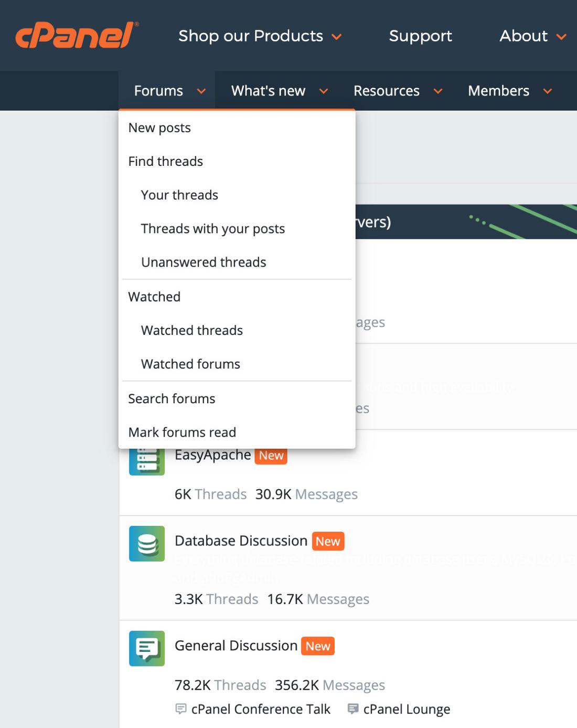The width and height of the screenshot is (577, 728).
Task: Click the speech bubble icon beside cPanel Lounge
Action: click(x=352, y=709)
